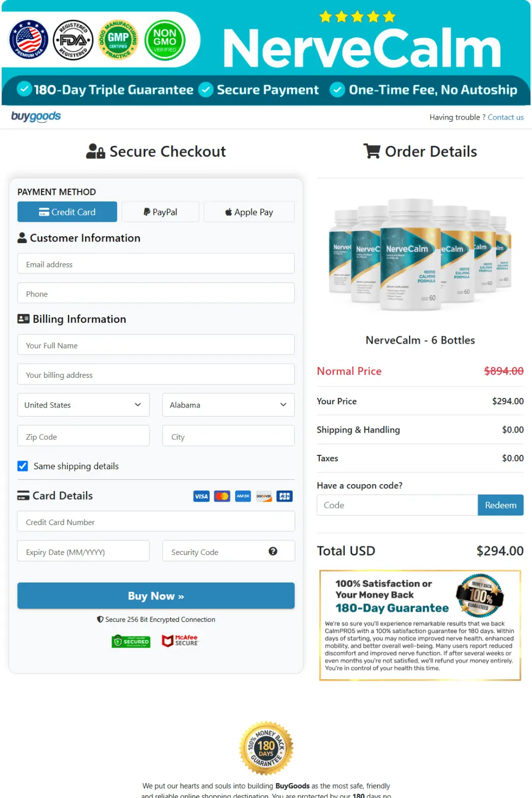Click the Email address input field
Image resolution: width=532 pixels, height=798 pixels.
tap(156, 263)
